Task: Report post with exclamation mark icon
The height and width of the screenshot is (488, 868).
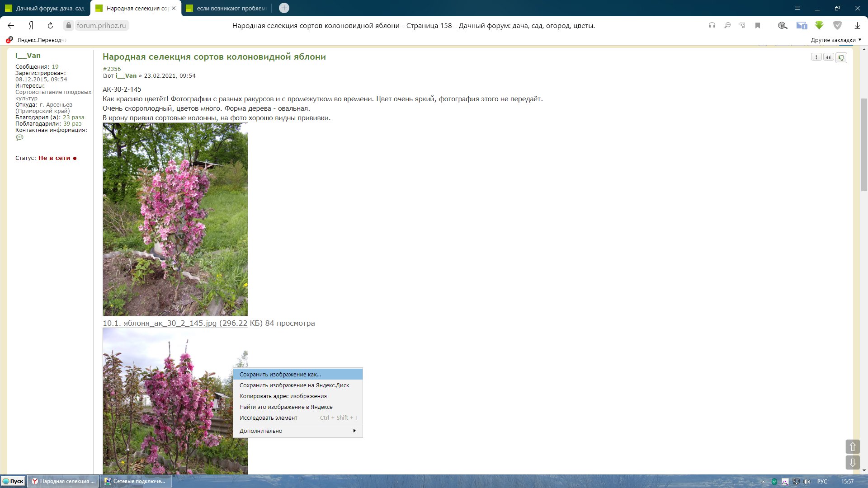Action: pos(816,57)
